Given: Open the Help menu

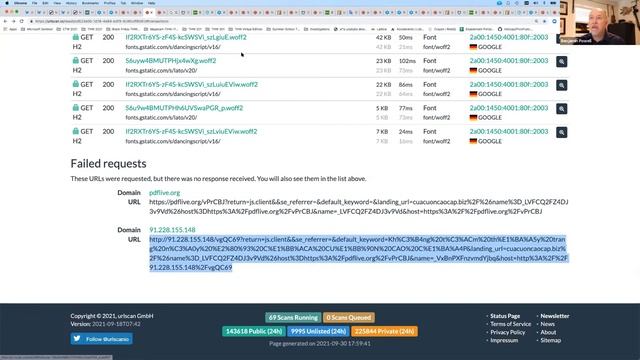Looking at the screenshot, I should click(x=151, y=3).
